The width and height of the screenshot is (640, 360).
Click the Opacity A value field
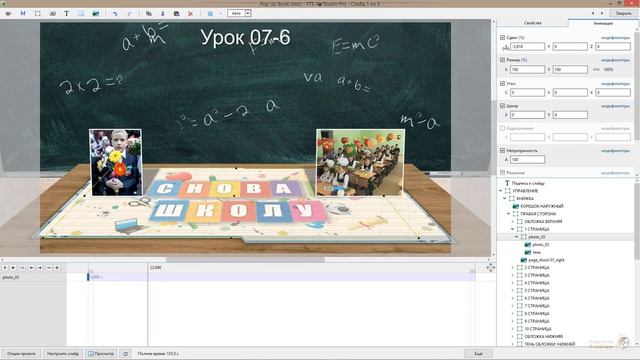(x=527, y=160)
